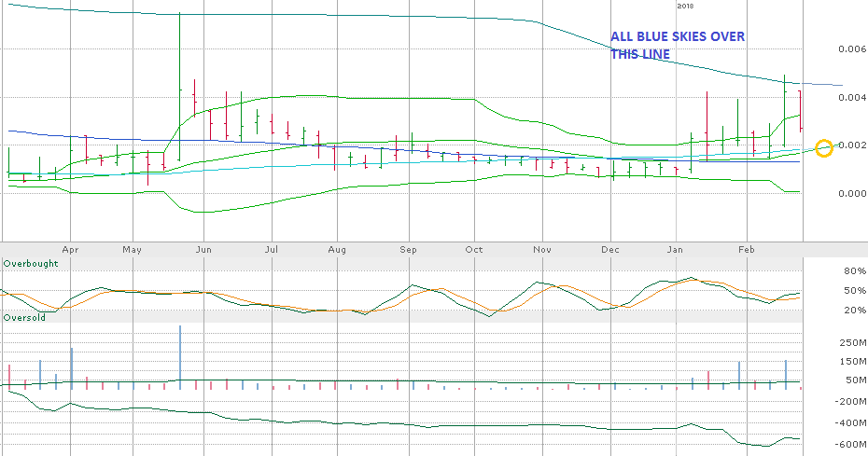This screenshot has height=456, width=868.
Task: Click the 'ALL BLUE SKIES OVER THIS LINE' annotation
Action: (x=678, y=45)
